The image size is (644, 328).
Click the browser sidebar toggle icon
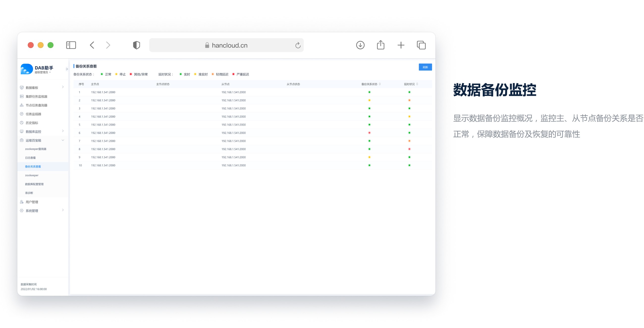click(71, 45)
